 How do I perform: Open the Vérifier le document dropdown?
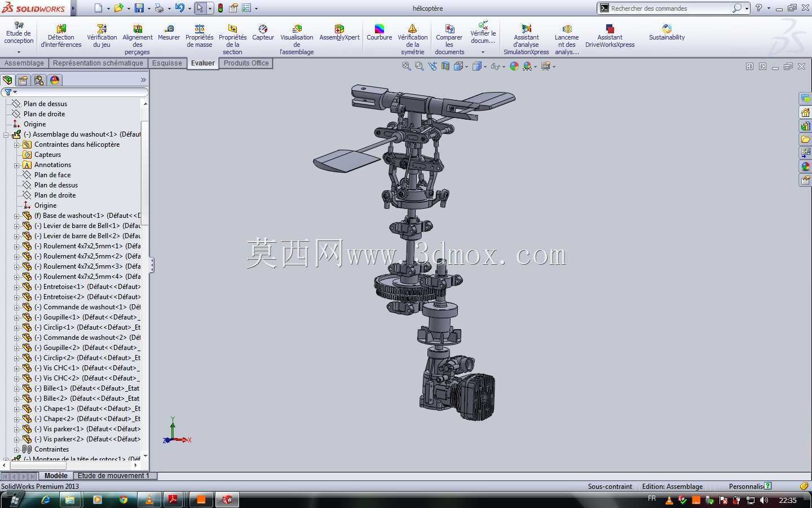tap(483, 52)
